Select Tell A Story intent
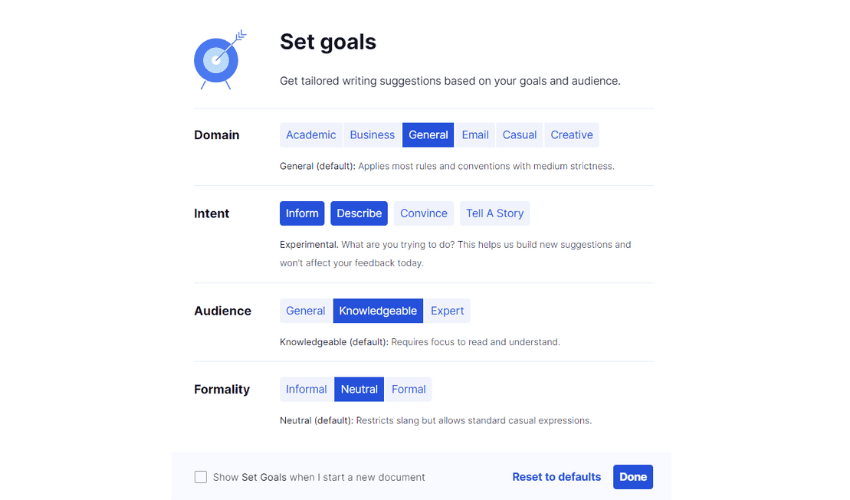The height and width of the screenshot is (500, 850). tap(494, 213)
